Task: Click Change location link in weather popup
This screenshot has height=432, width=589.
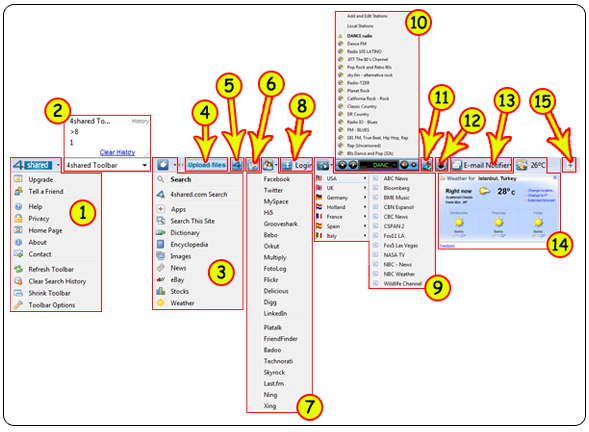Action: click(x=541, y=190)
